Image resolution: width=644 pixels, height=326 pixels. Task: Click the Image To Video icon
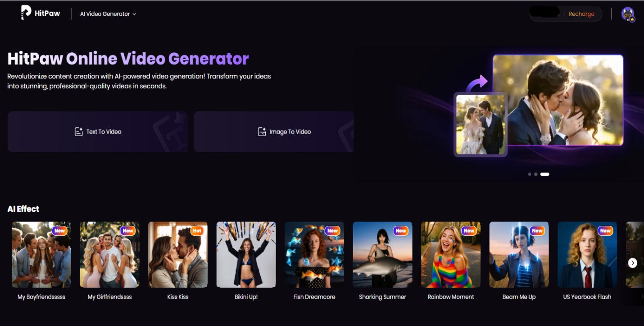pyautogui.click(x=262, y=132)
